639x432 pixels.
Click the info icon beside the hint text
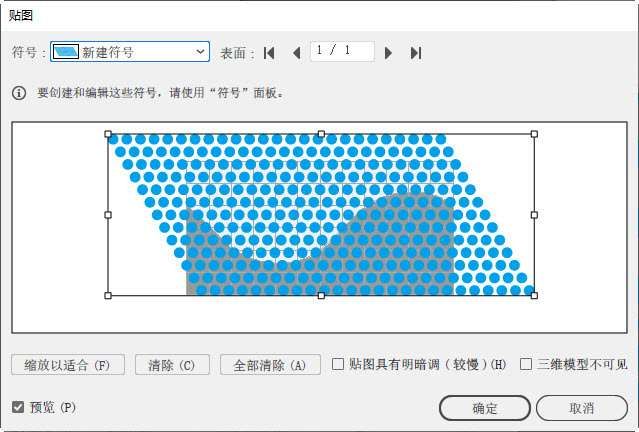[x=19, y=93]
